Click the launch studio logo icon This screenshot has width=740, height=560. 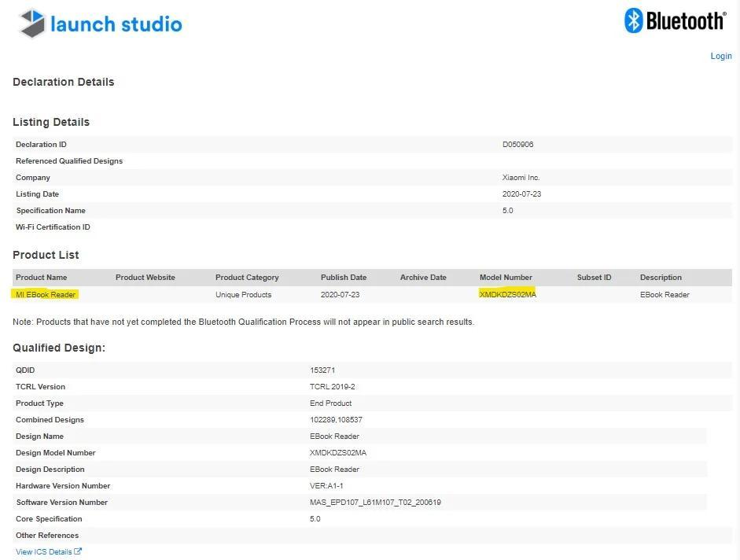(x=32, y=24)
